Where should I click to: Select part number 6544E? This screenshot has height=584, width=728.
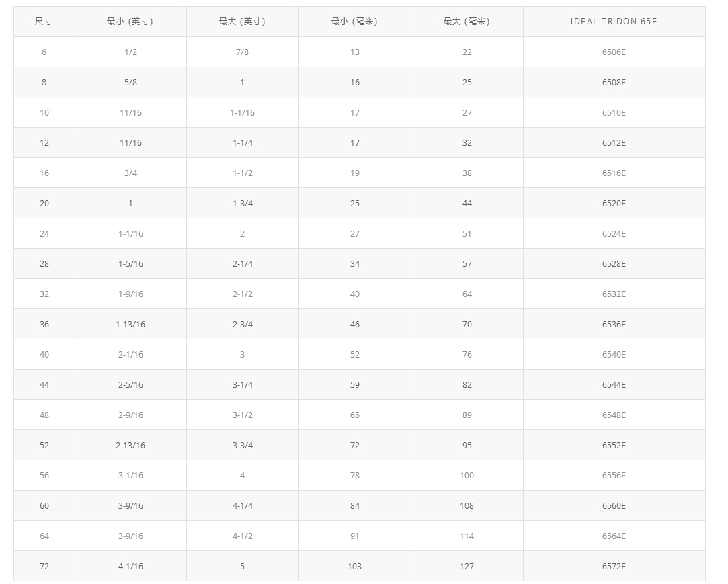coord(614,384)
